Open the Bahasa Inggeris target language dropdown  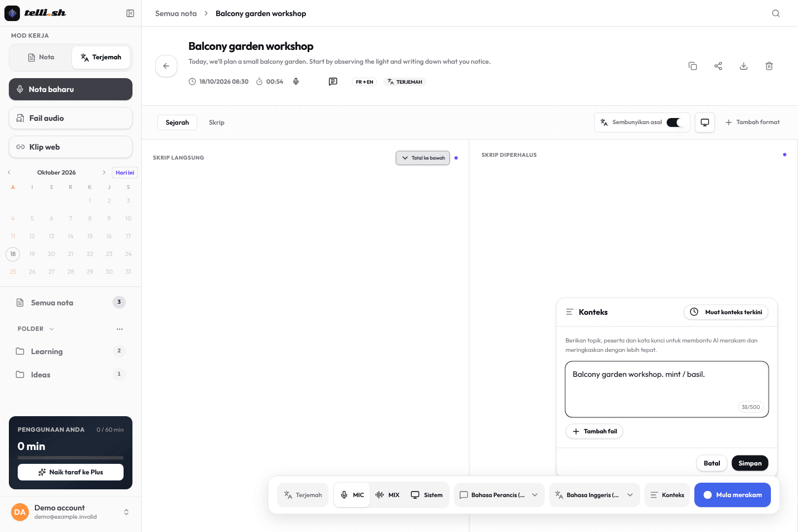[x=595, y=495]
